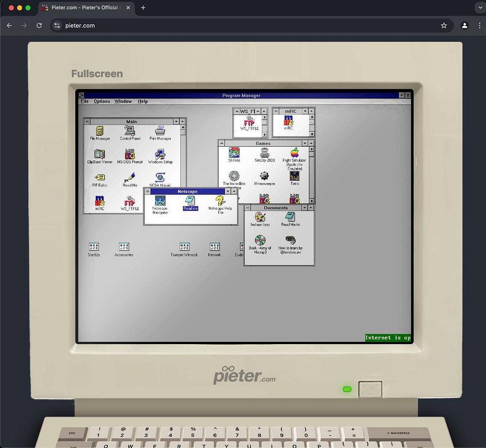Launch the Minesweeper game icon

point(264,178)
